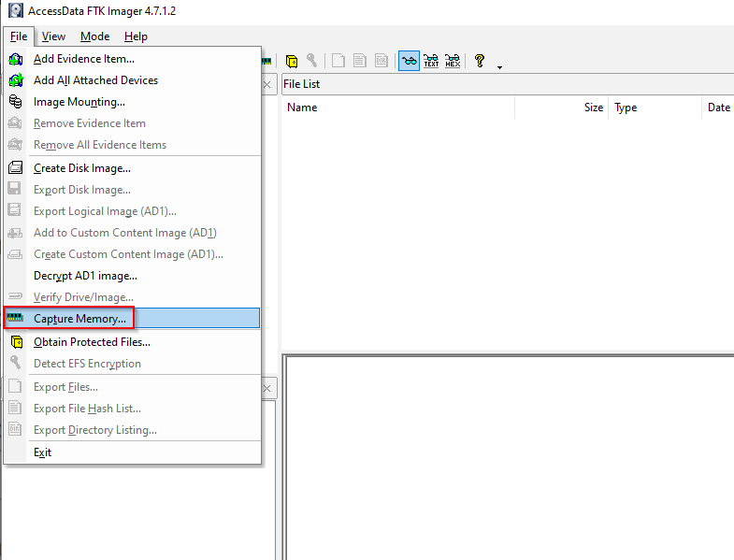
Task: Close the Evidence Tree pane
Action: point(267,85)
